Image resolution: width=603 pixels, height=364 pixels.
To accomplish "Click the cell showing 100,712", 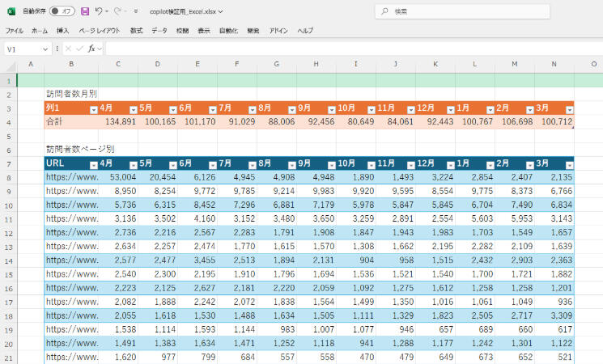I will point(554,122).
